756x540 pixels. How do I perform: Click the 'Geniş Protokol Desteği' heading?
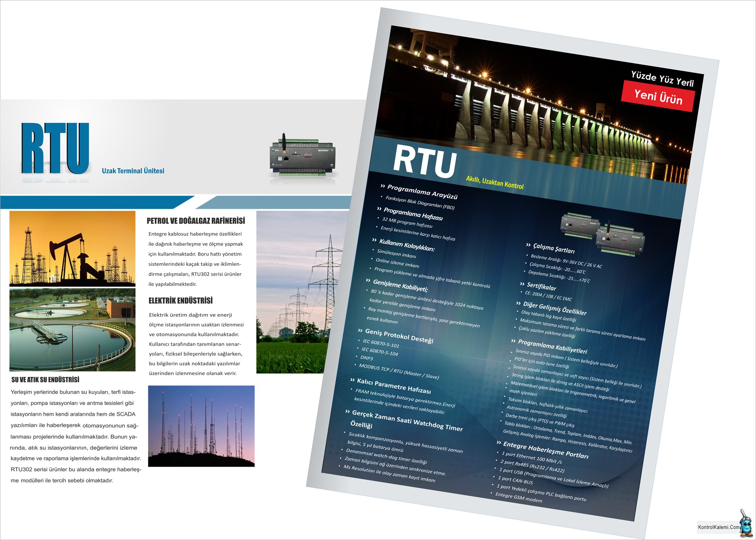[399, 336]
